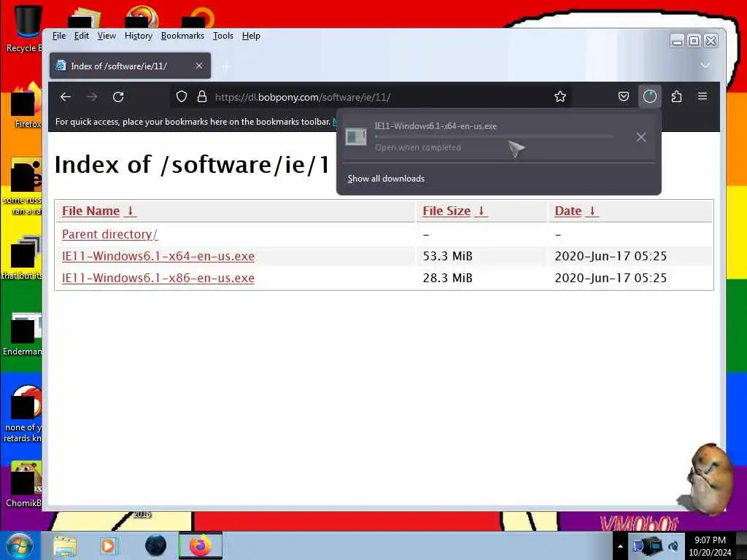Open the volume speaker tray icon
The height and width of the screenshot is (560, 747).
coord(674,546)
